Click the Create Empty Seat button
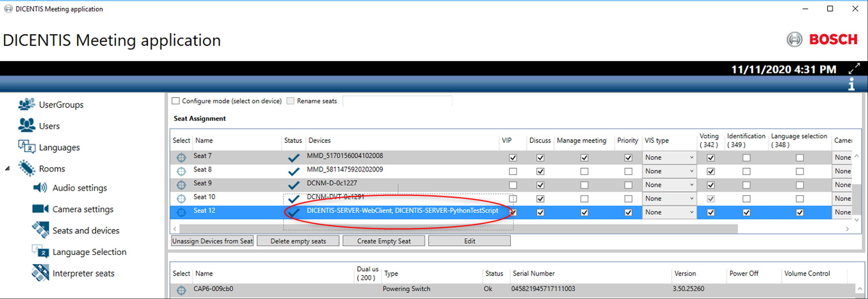868x299 pixels. 384,241
